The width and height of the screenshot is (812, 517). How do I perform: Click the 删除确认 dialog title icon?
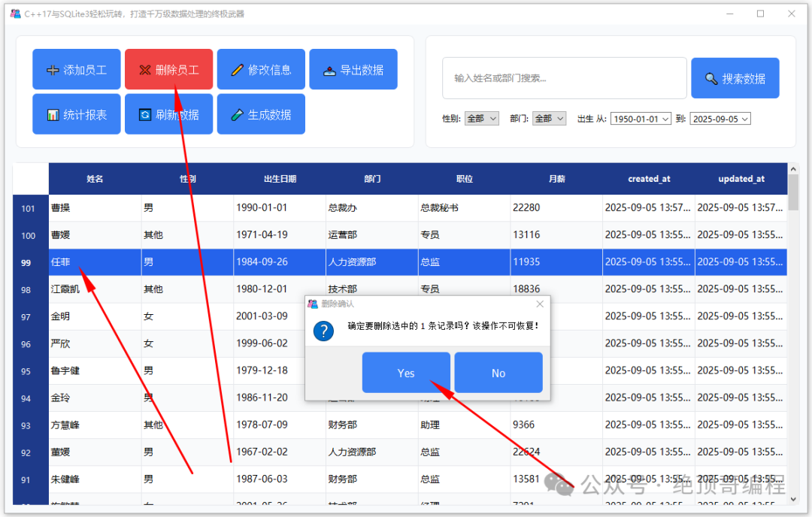pos(312,304)
